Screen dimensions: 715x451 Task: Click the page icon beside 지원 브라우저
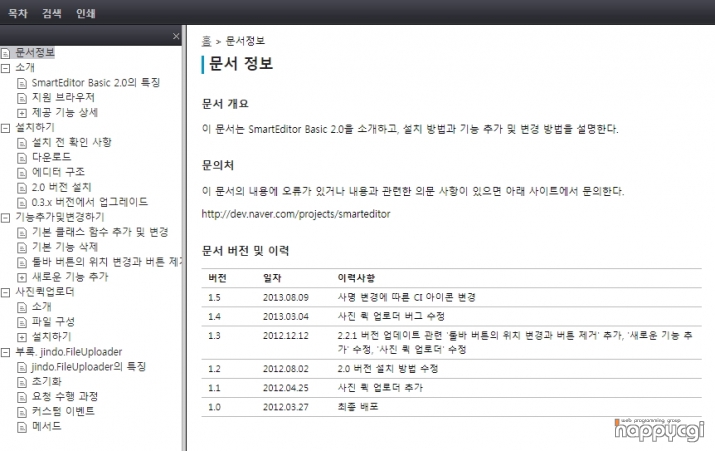(x=22, y=98)
